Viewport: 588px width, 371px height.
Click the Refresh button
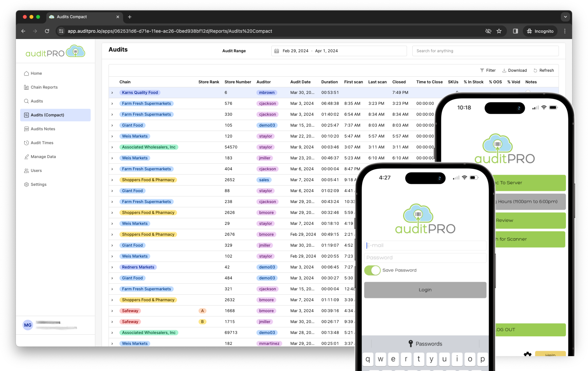544,70
